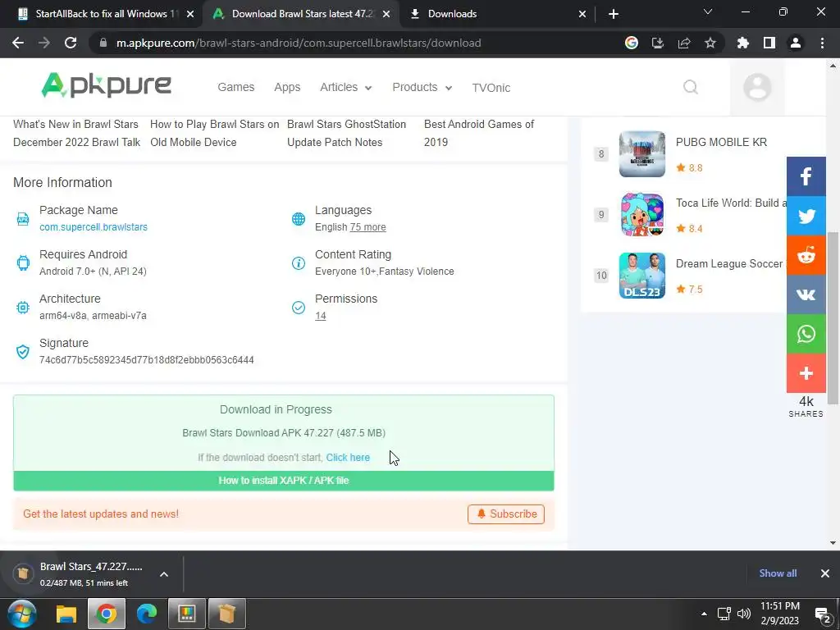This screenshot has width=840, height=630.
Task: Click the install app icon in address bar
Action: (x=658, y=43)
